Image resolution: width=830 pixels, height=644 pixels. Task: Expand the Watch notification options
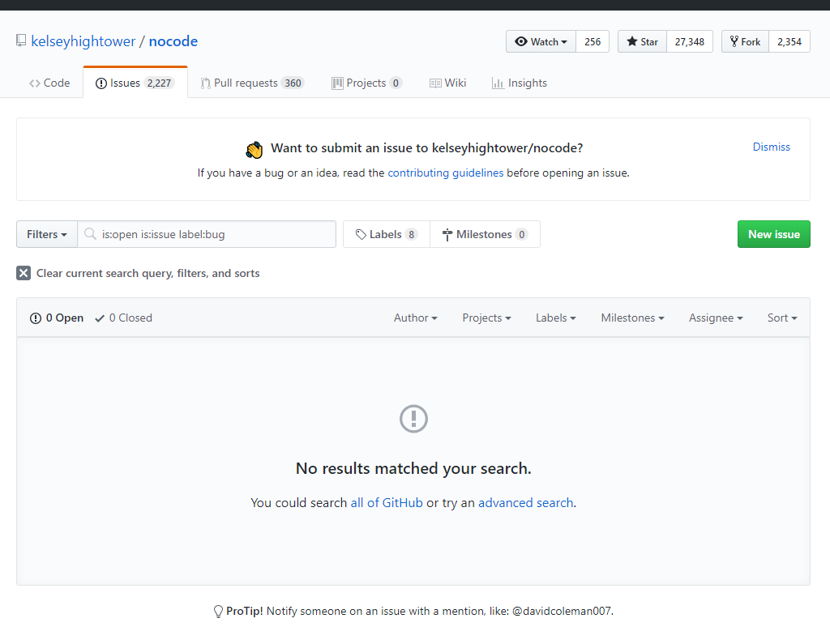pos(540,41)
